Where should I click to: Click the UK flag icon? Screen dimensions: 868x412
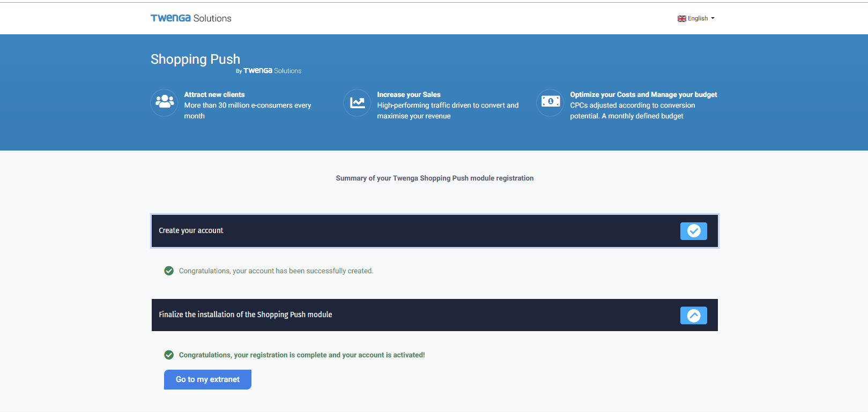pyautogui.click(x=682, y=19)
